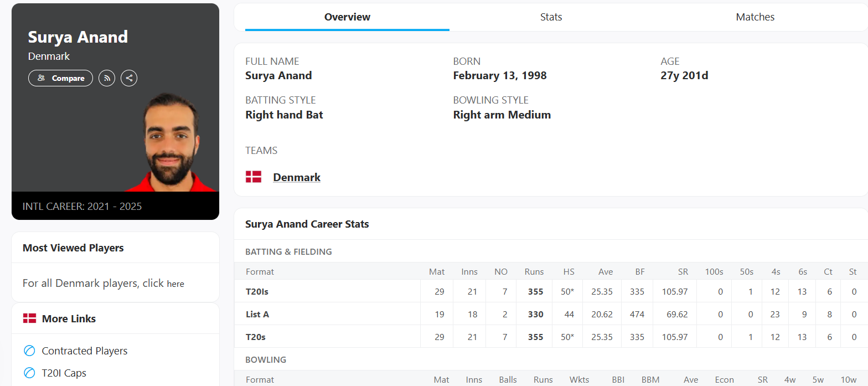Click the "BATTING & FIELDING" section label
The width and height of the screenshot is (868, 386).
289,251
